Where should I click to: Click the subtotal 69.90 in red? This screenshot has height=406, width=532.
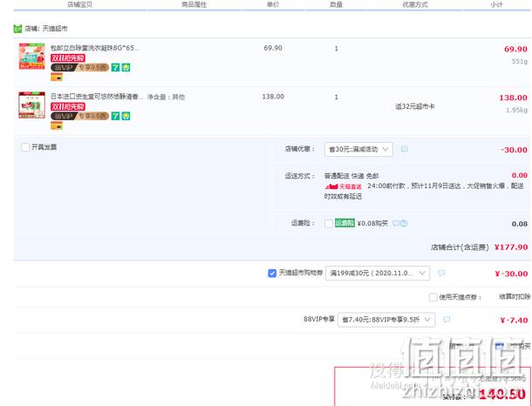coord(515,49)
